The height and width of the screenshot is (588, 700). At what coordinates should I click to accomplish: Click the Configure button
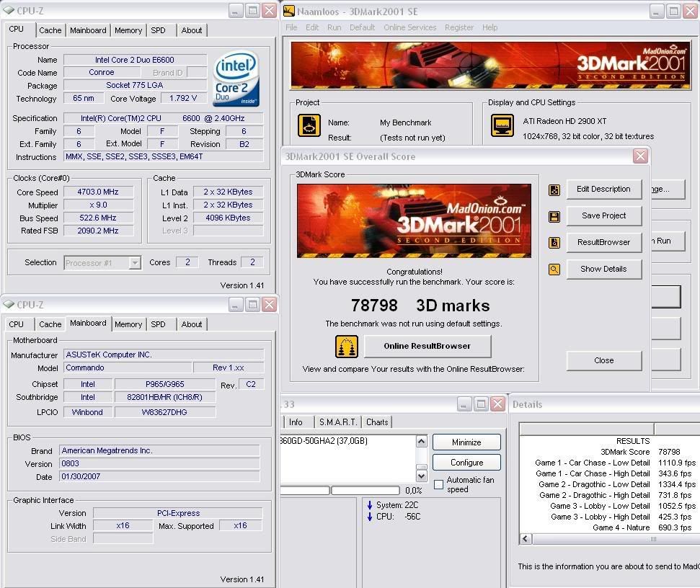[x=466, y=463]
